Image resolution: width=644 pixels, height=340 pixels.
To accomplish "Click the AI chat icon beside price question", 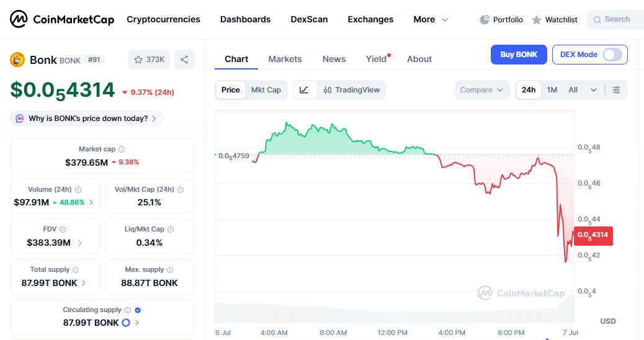I will tap(20, 119).
